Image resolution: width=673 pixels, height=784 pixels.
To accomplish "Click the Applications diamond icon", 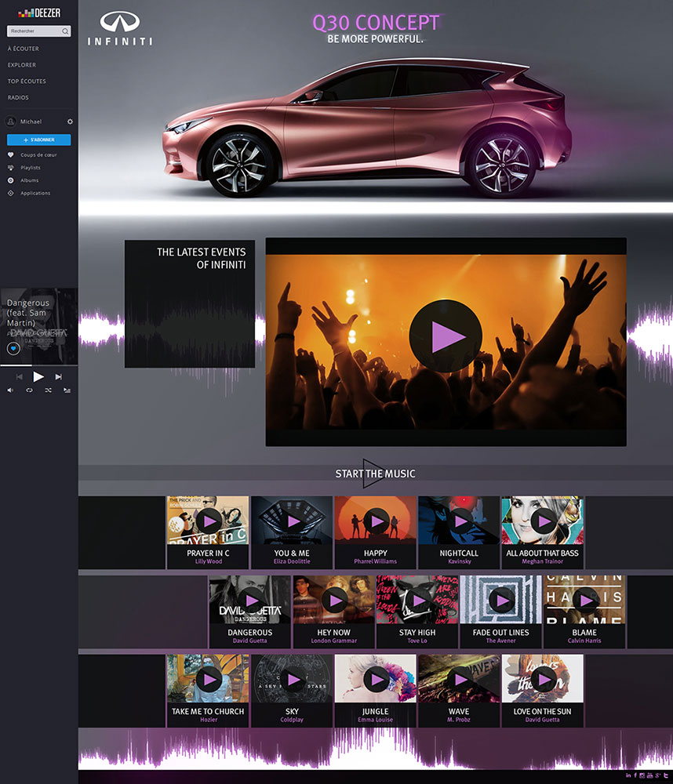I will tap(10, 193).
